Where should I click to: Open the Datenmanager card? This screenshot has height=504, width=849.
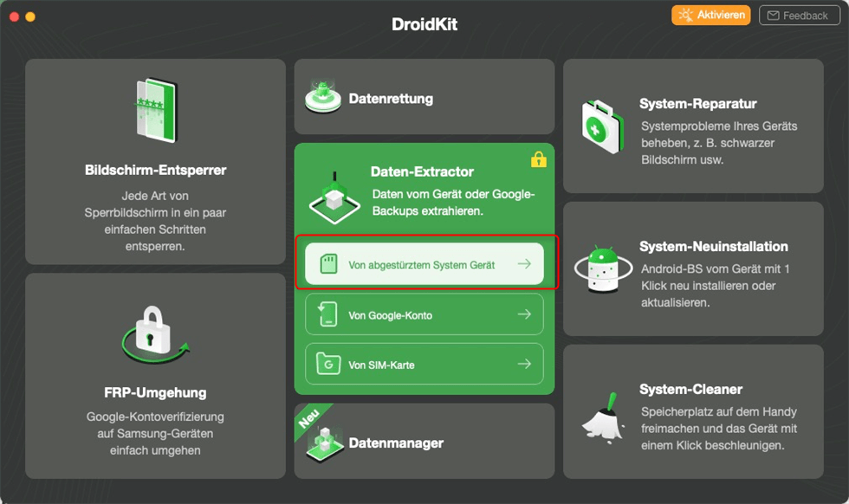tap(424, 441)
